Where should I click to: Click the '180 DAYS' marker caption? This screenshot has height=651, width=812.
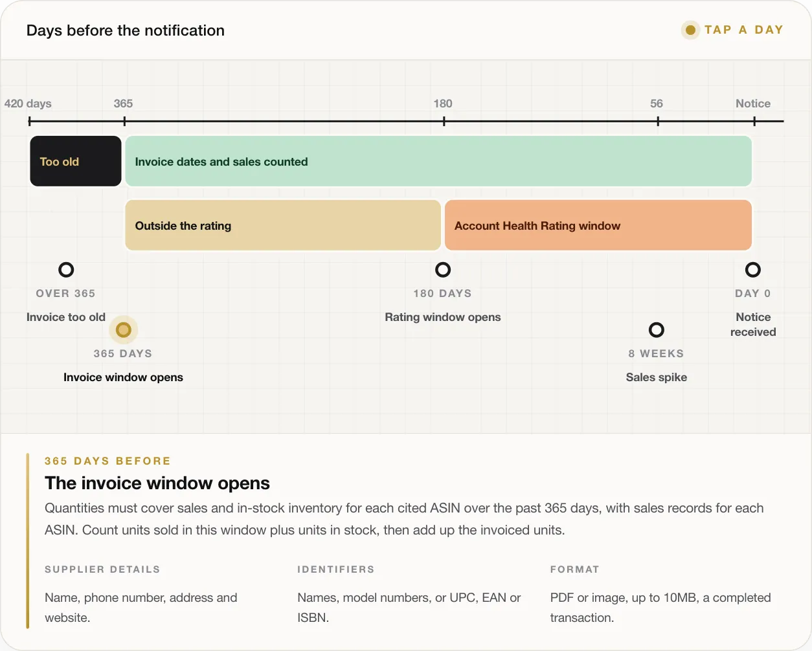443,294
